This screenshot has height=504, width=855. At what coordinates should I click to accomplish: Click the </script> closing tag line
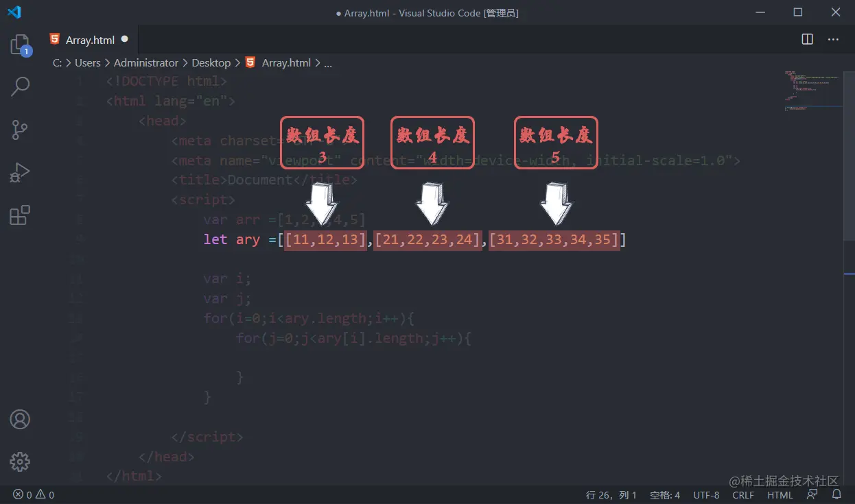tap(207, 437)
